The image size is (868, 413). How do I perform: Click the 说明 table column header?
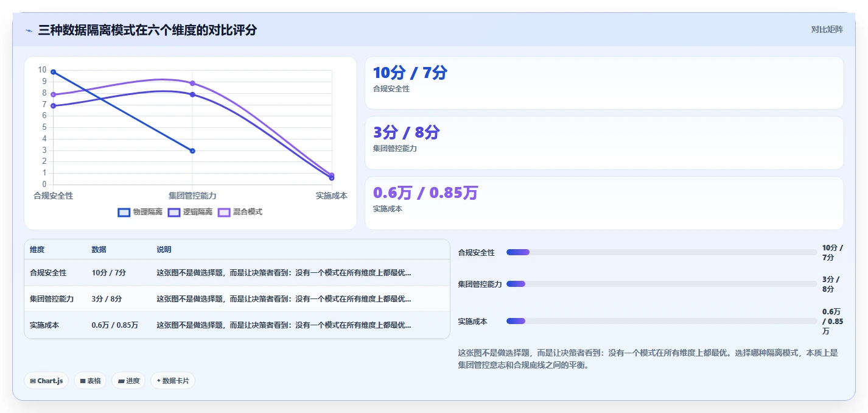click(164, 250)
